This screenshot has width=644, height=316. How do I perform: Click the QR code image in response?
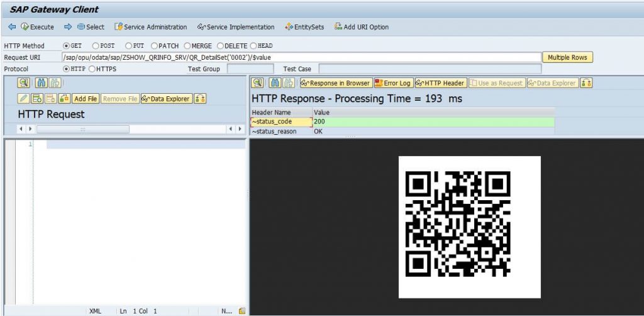pos(469,227)
